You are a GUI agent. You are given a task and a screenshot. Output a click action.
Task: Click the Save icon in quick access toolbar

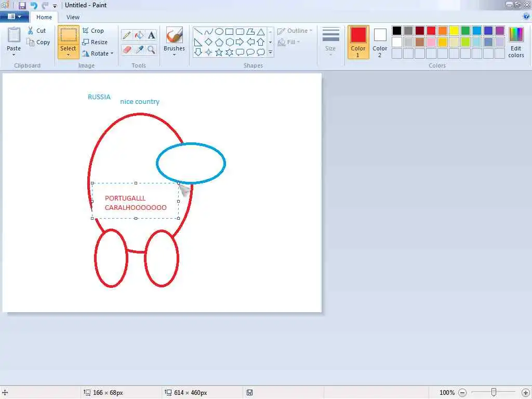point(22,5)
